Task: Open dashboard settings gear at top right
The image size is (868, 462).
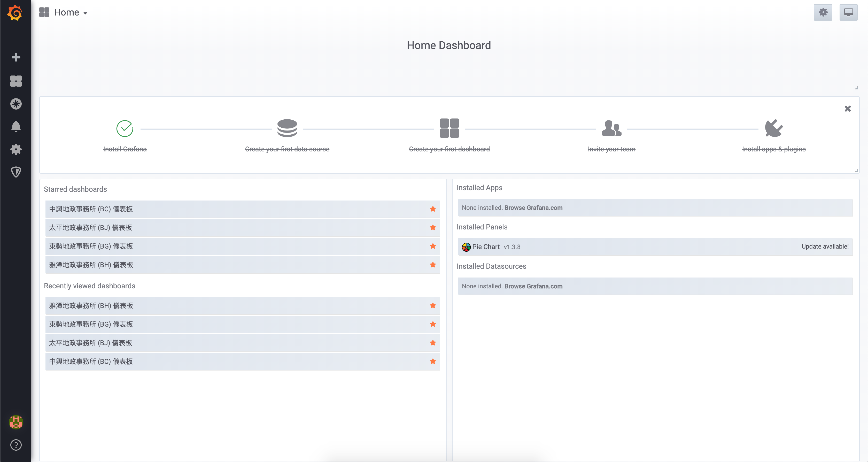Action: [823, 12]
